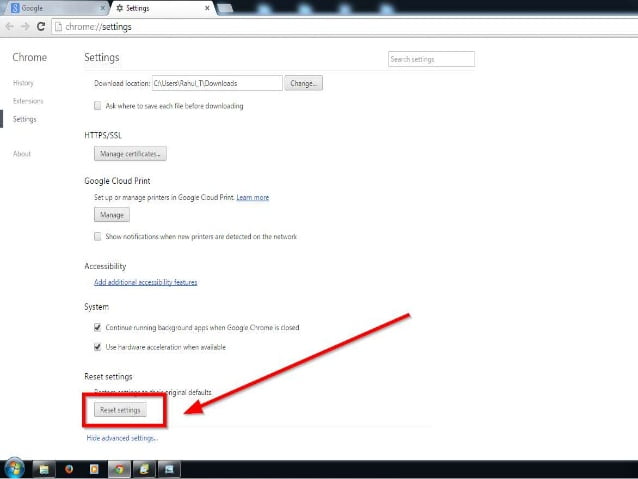Click the Settings page heading

tap(102, 58)
